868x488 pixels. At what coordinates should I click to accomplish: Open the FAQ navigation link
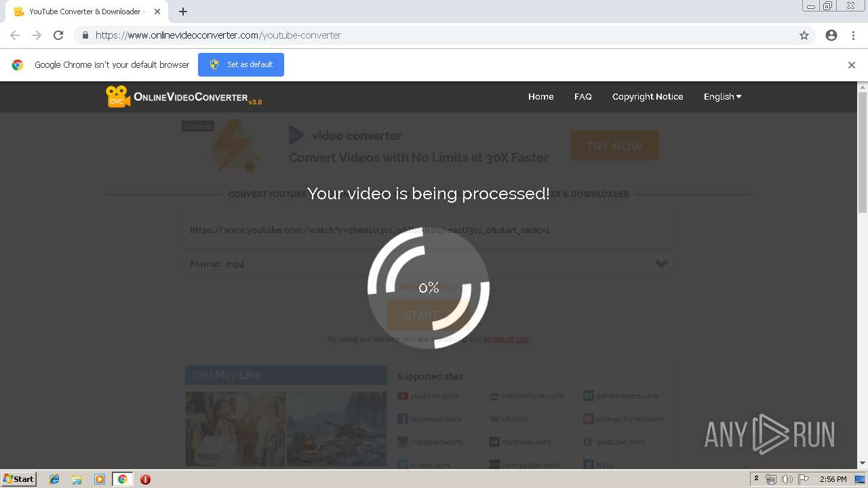pos(583,97)
